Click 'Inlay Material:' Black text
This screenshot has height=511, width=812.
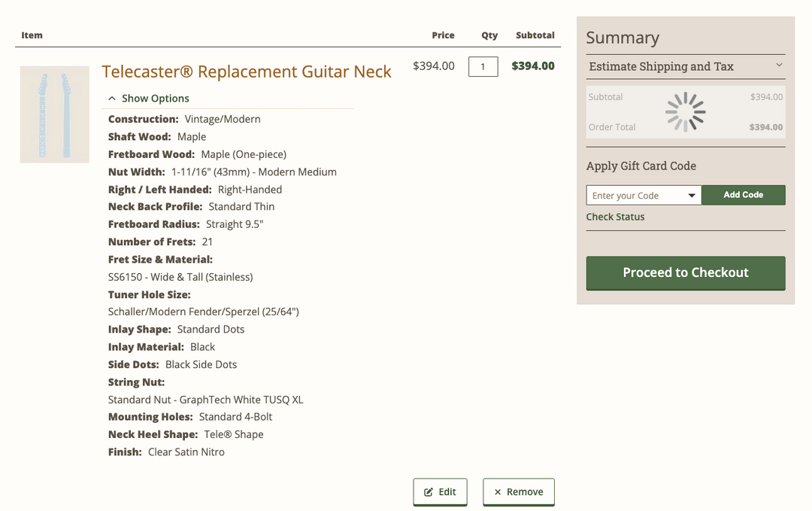point(202,347)
